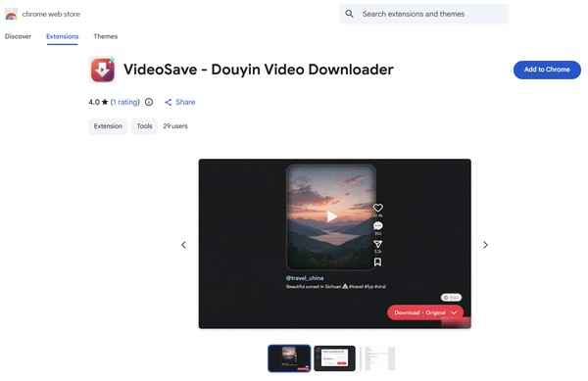Click the @travel_china username in the preview
This screenshot has height=381, width=588.
[x=305, y=278]
